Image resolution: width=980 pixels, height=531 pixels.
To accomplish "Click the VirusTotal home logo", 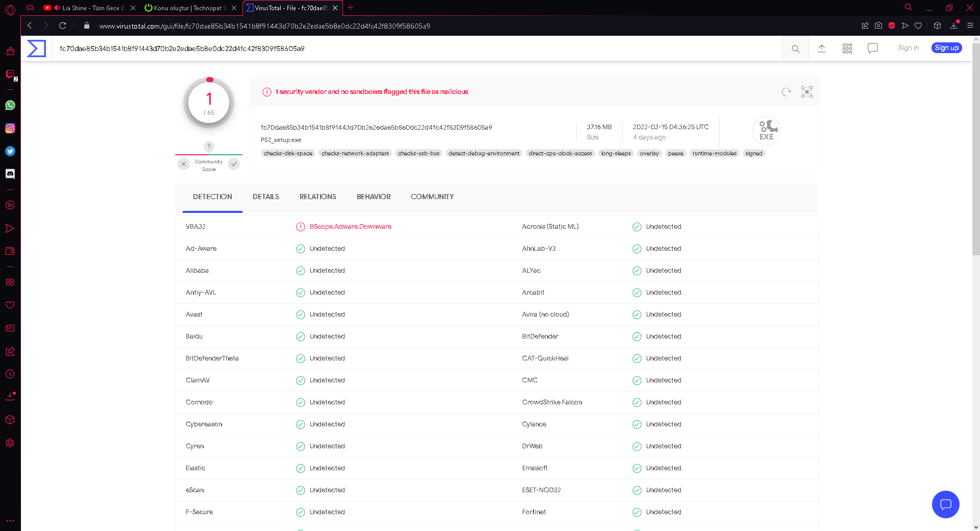I will click(36, 49).
